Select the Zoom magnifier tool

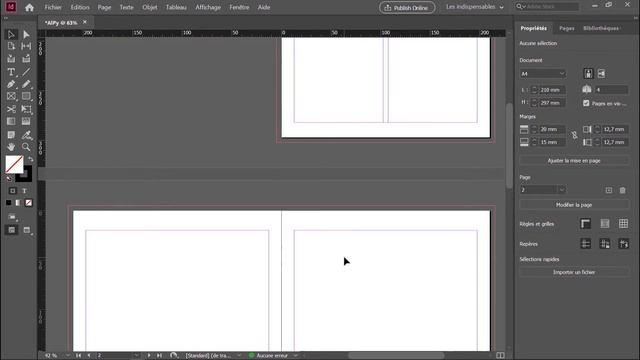point(26,147)
